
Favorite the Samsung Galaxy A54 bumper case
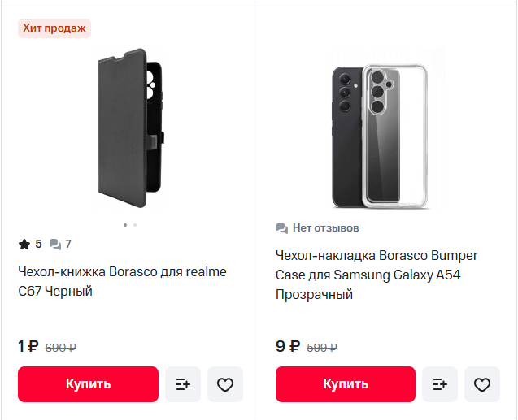click(x=482, y=384)
